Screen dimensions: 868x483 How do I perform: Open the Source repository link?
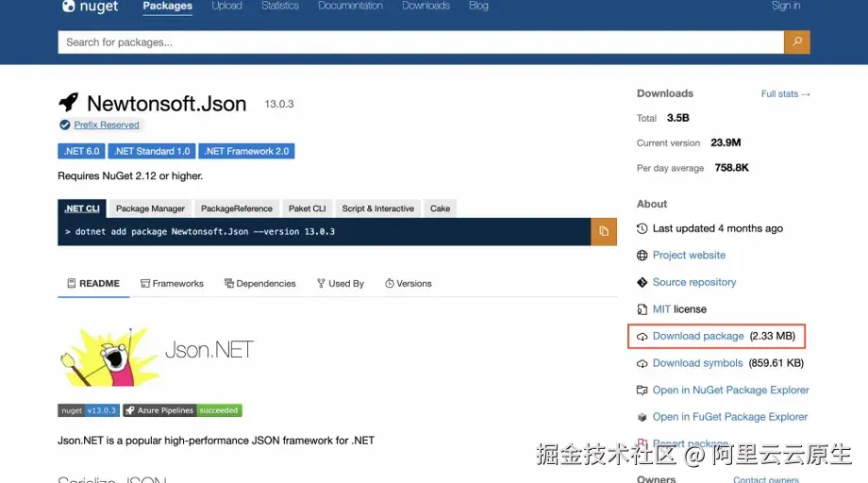coord(694,282)
